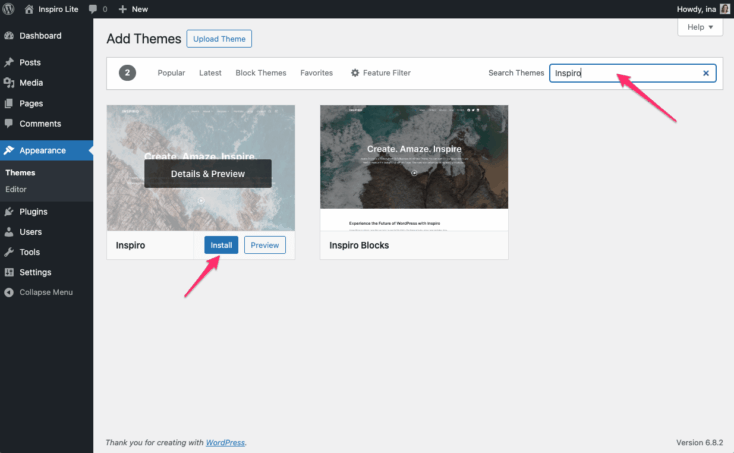This screenshot has height=453, width=734.
Task: Open the comments bubble icon in admin bar
Action: [x=93, y=9]
